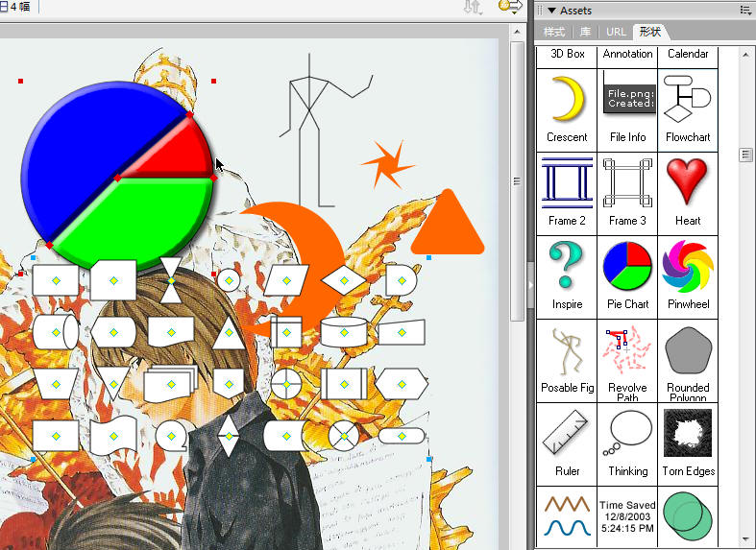Screen dimensions: 756x550
Task: Choose the brown and blue waves shape
Action: point(567,516)
